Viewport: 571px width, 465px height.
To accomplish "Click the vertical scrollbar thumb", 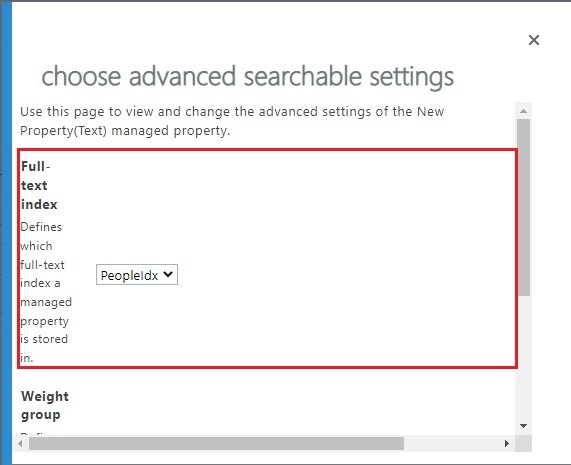I will 524,208.
